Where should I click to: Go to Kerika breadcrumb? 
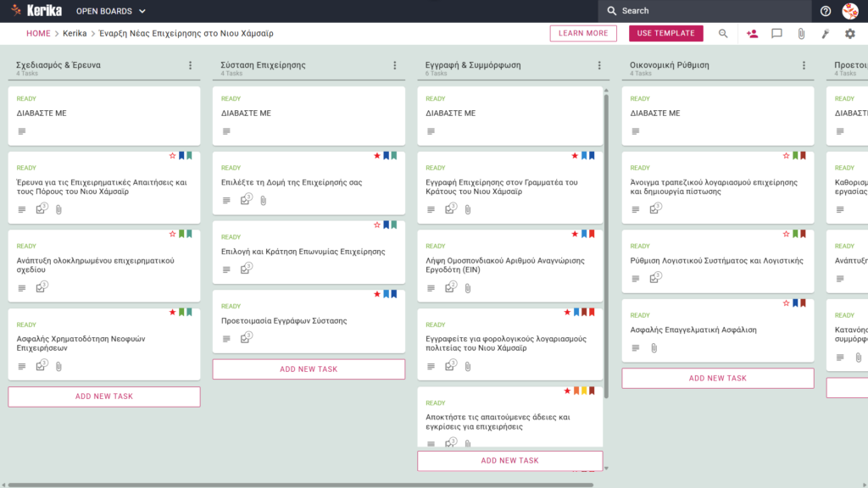tap(75, 33)
